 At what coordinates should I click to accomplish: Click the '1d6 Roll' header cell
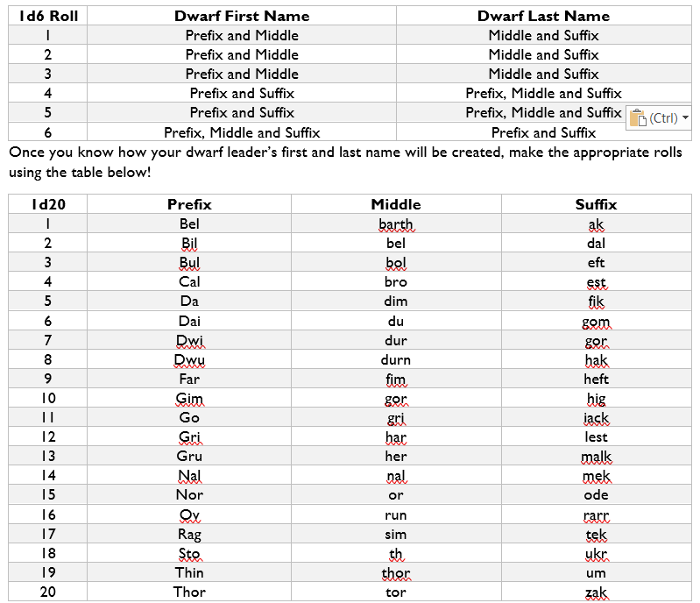[x=48, y=16]
